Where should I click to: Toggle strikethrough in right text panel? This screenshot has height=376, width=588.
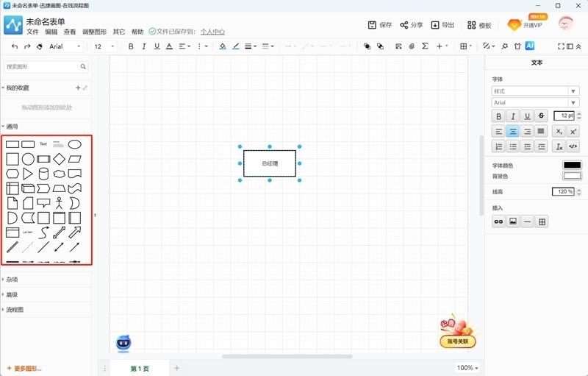pyautogui.click(x=541, y=116)
